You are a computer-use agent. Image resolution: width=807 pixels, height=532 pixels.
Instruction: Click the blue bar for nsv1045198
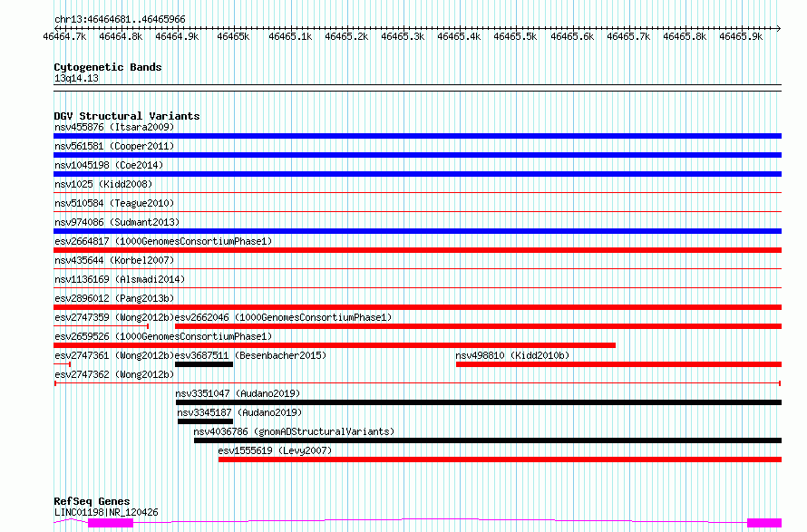[x=417, y=174]
